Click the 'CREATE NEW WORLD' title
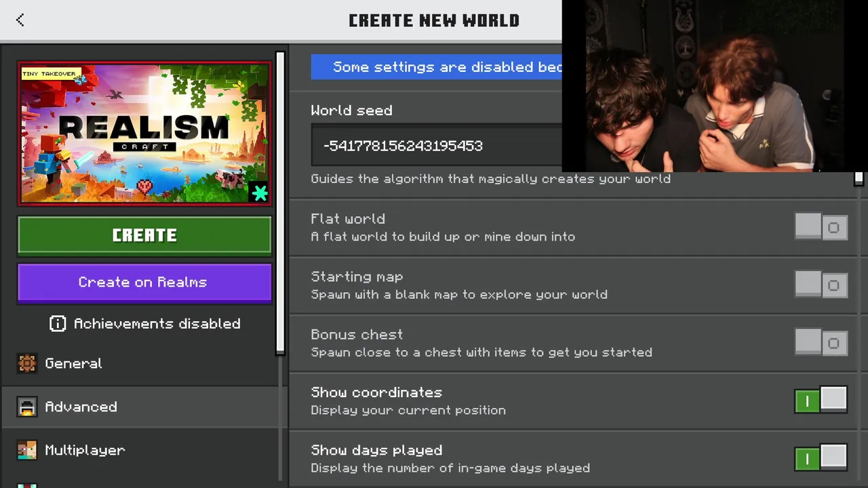 (x=434, y=20)
